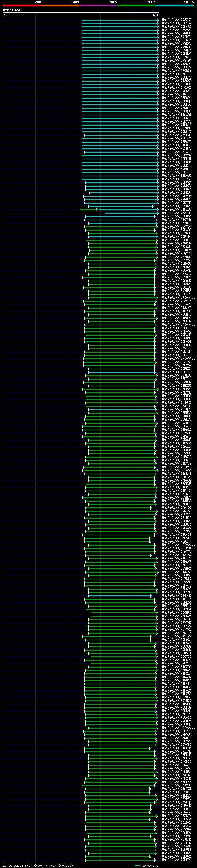The width and height of the screenshot is (197, 868).
Task: Click UniRef100_Q069K2 label
Action: coord(176,88)
